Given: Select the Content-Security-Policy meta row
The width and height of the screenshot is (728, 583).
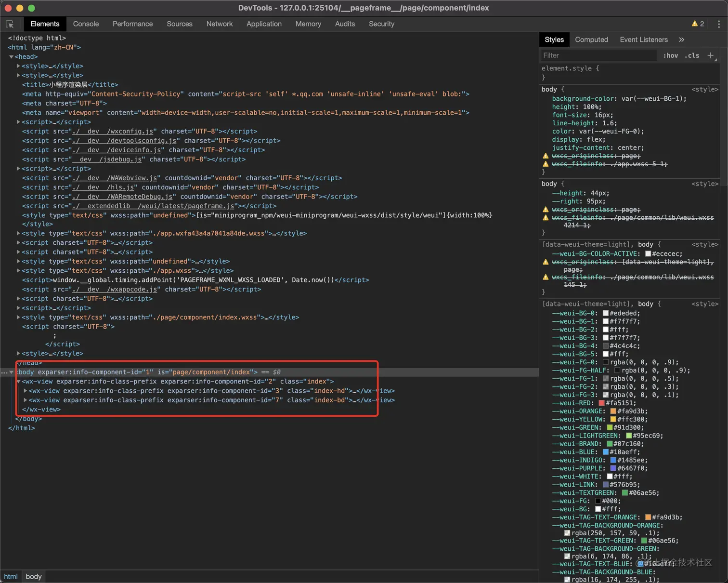Looking at the screenshot, I should (246, 94).
